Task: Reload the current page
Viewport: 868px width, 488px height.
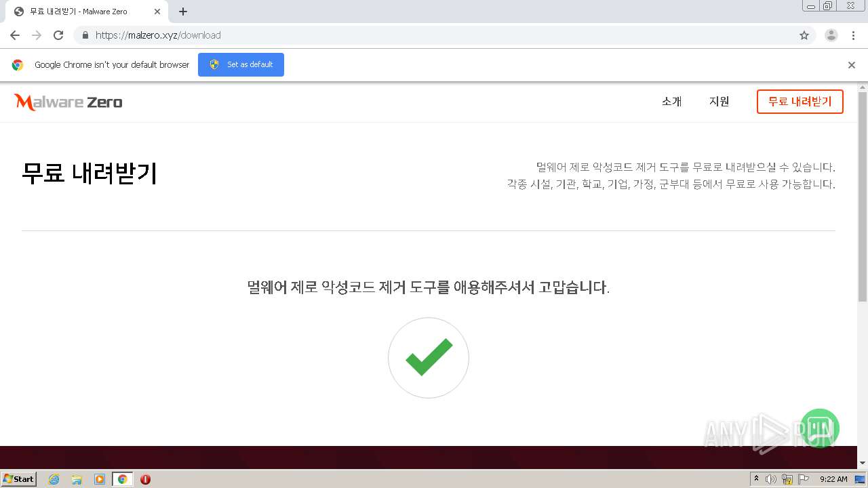Action: coord(58,35)
